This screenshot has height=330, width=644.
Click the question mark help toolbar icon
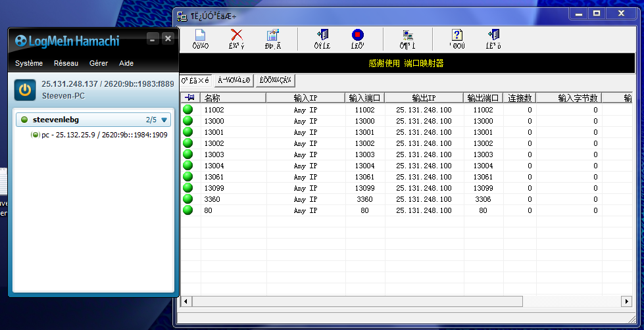click(x=457, y=34)
